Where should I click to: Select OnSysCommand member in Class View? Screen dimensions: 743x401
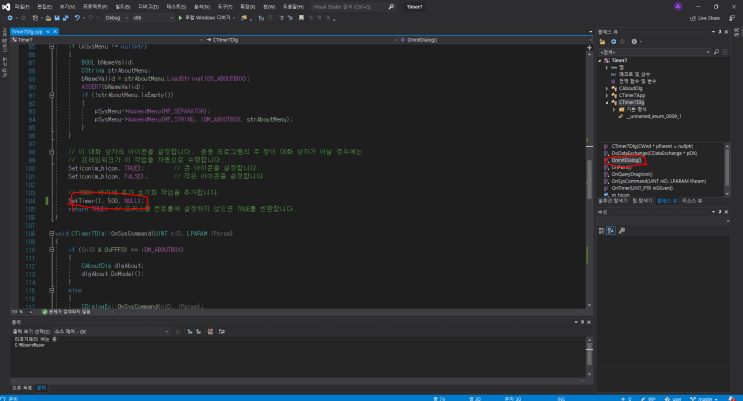pyautogui.click(x=658, y=181)
